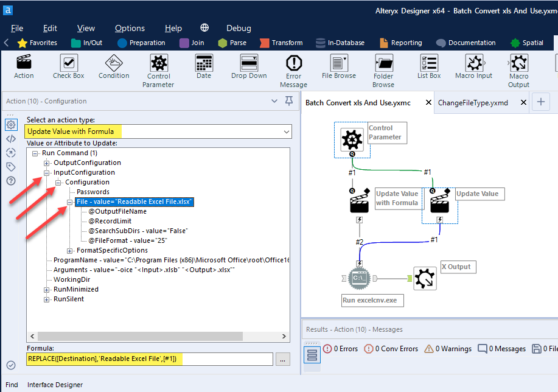Viewport: 558px width, 392px height.
Task: Click the Macro Output node on canvas
Action: point(425,278)
